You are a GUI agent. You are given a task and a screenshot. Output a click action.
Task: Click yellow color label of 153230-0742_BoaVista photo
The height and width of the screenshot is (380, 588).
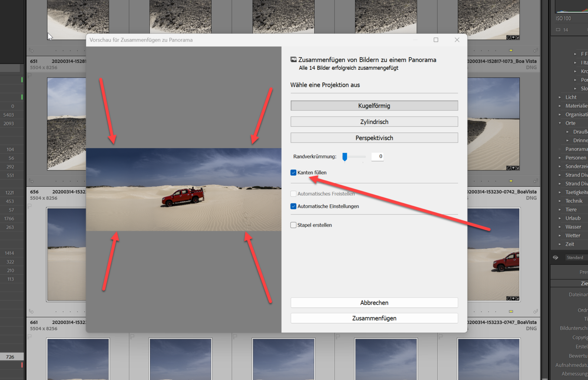click(x=511, y=311)
